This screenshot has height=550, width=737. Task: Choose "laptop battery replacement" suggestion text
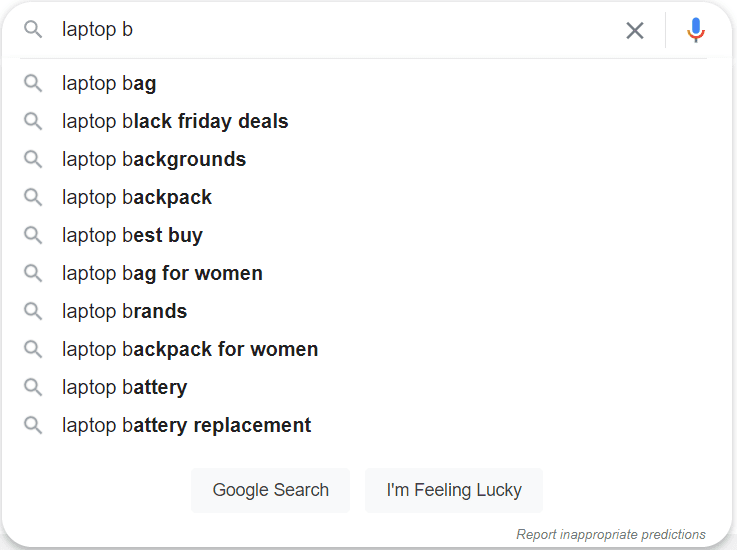(x=186, y=425)
